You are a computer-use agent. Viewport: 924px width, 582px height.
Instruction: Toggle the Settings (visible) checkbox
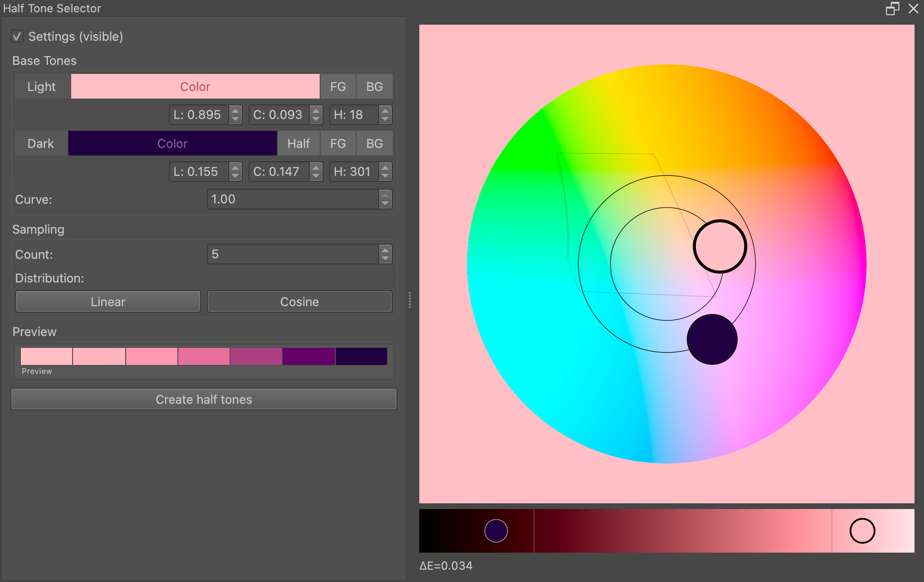point(18,36)
